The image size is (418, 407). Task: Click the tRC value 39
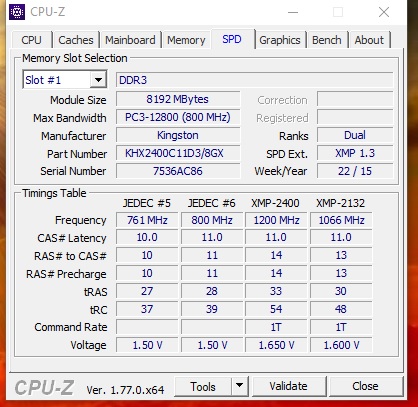pyautogui.click(x=212, y=309)
